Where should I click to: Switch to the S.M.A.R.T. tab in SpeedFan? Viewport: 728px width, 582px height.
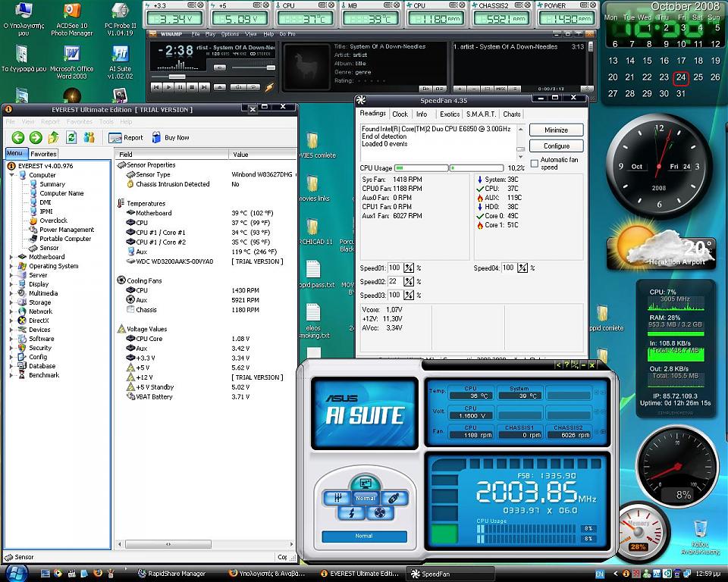pyautogui.click(x=481, y=114)
